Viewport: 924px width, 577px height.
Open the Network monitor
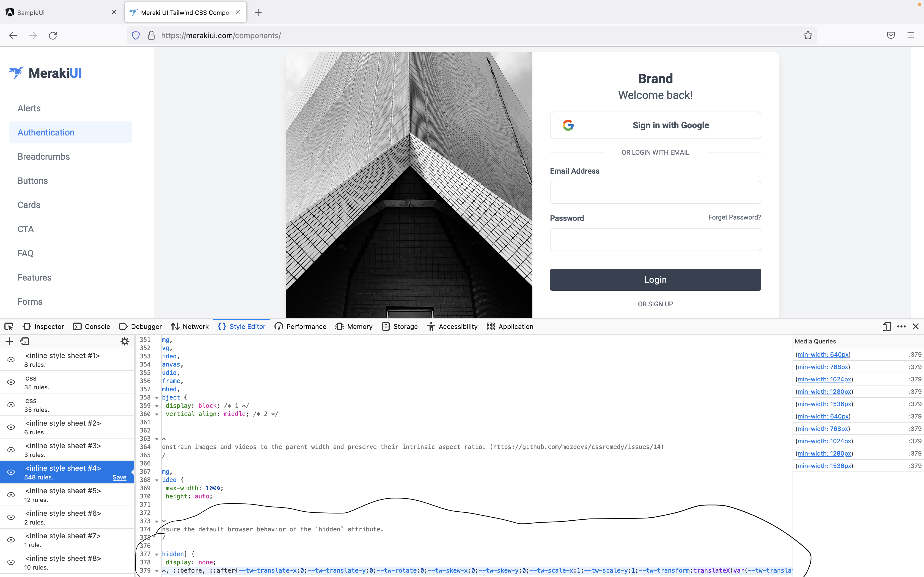pos(190,327)
